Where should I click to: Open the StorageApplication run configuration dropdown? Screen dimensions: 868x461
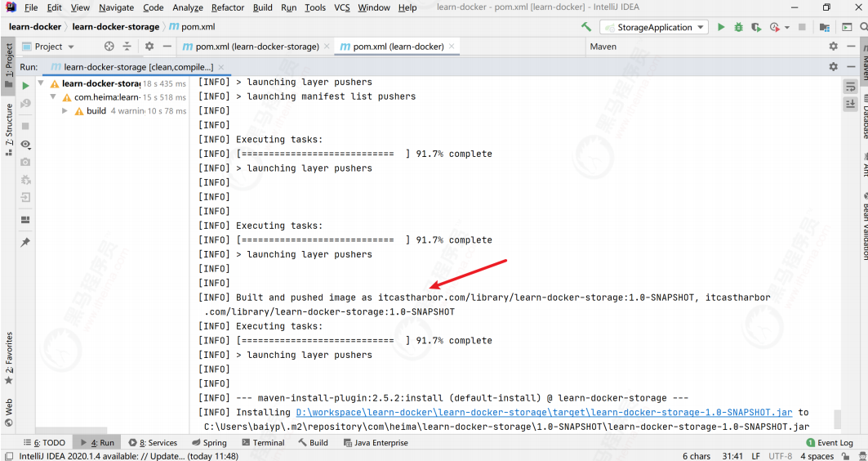[654, 27]
